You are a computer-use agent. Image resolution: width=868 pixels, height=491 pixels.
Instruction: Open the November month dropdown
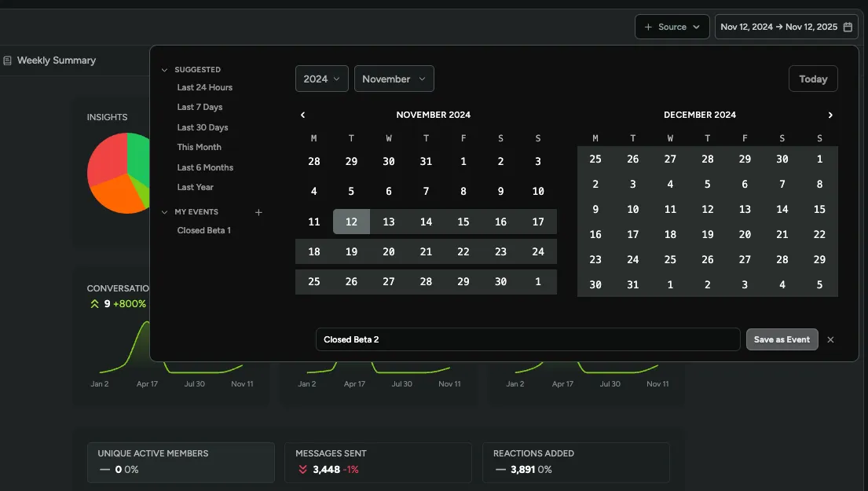point(394,79)
